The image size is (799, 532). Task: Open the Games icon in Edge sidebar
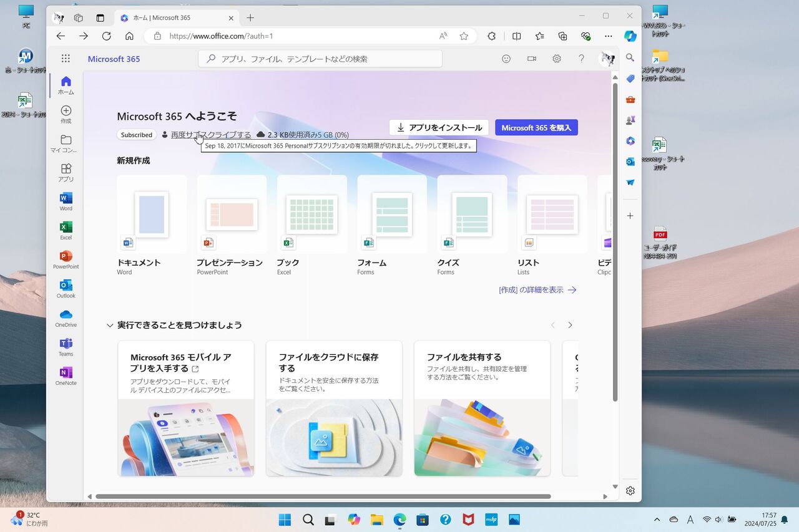pos(630,120)
